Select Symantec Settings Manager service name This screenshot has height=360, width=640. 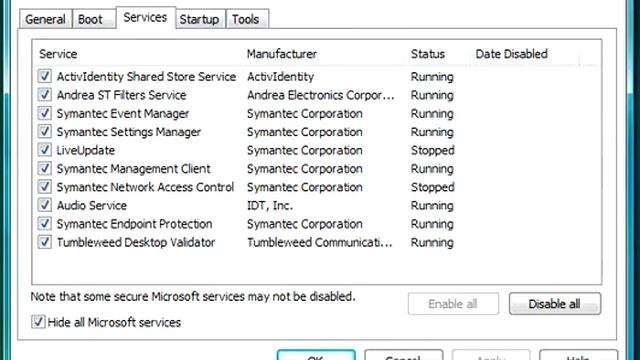[x=129, y=132]
